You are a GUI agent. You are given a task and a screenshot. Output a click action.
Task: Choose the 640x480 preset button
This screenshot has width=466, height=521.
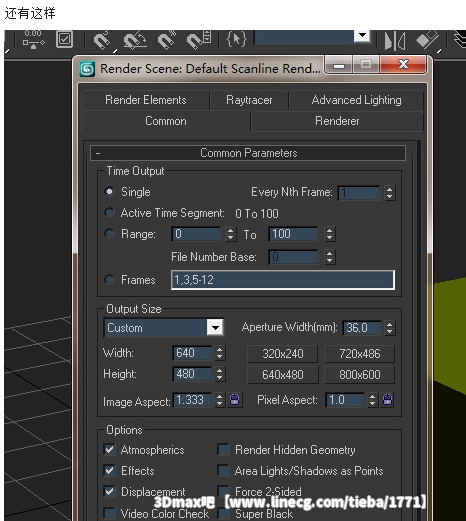[282, 375]
